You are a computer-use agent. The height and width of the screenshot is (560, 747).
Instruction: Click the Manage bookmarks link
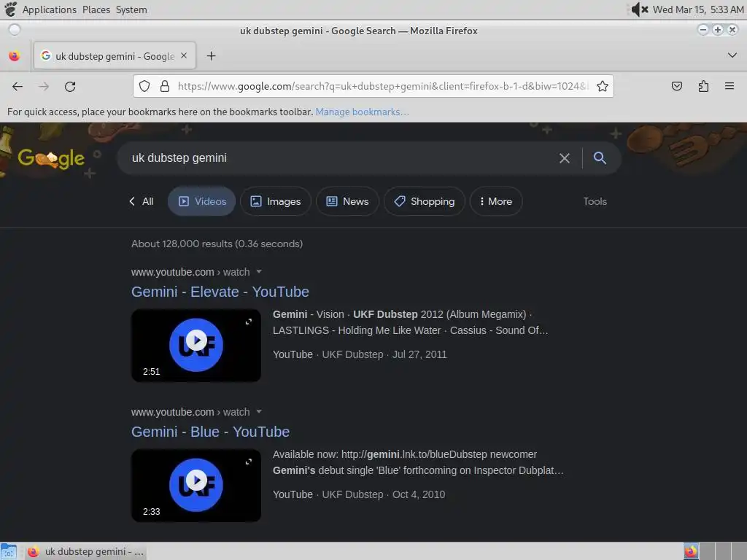(362, 112)
